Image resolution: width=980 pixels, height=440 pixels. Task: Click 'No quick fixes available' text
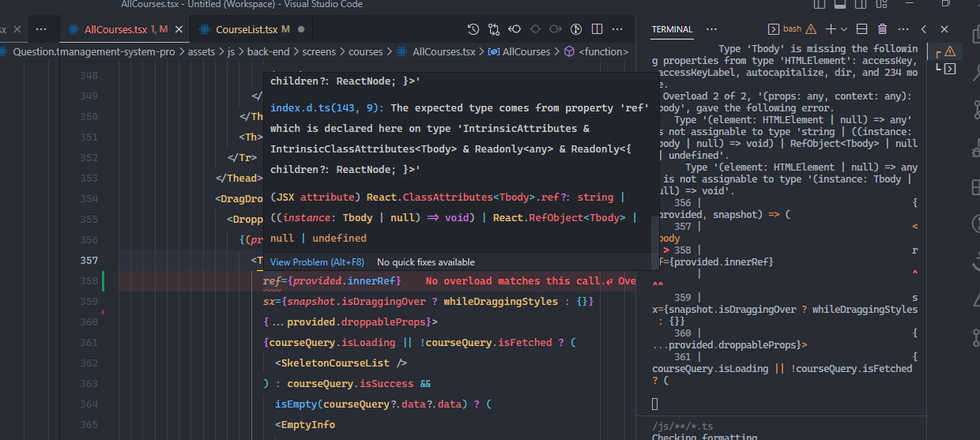point(426,262)
